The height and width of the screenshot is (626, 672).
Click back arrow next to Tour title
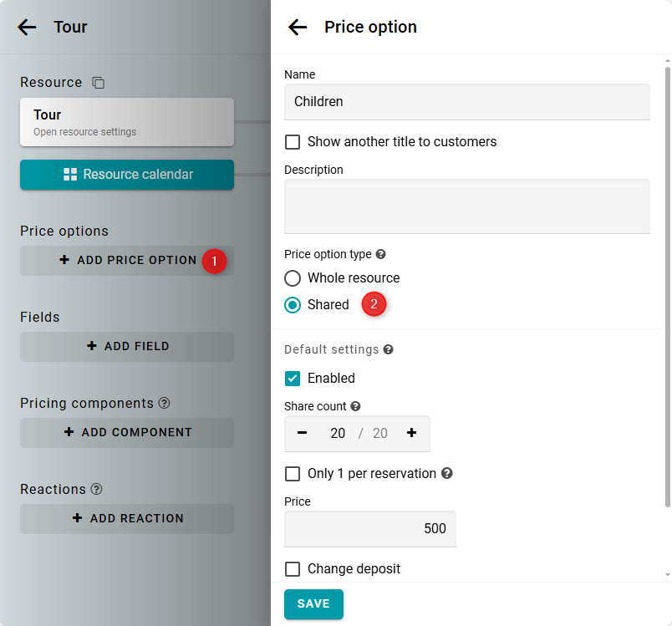pyautogui.click(x=27, y=28)
